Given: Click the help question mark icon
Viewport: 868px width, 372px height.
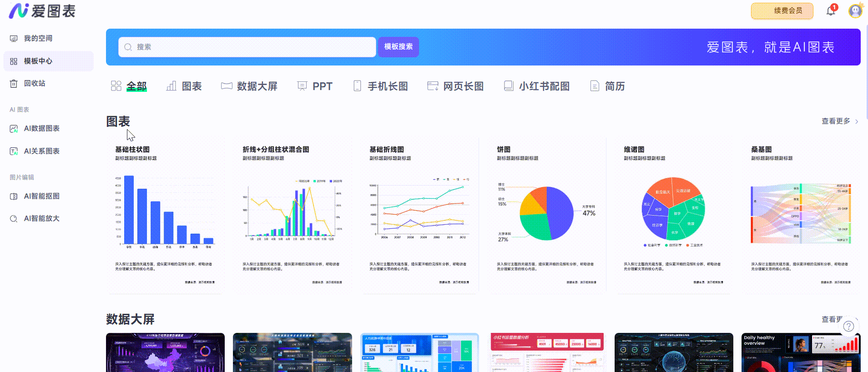Looking at the screenshot, I should click(848, 326).
